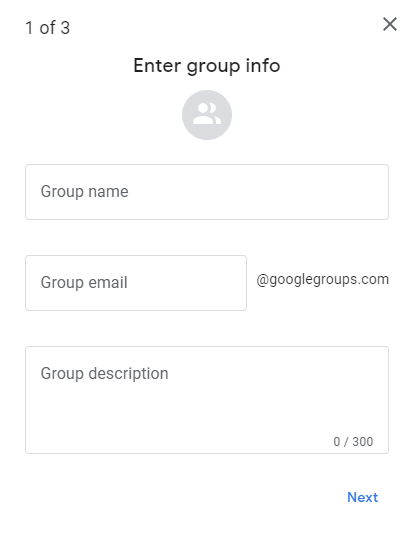Click the bottom edge of description field

tap(207, 452)
